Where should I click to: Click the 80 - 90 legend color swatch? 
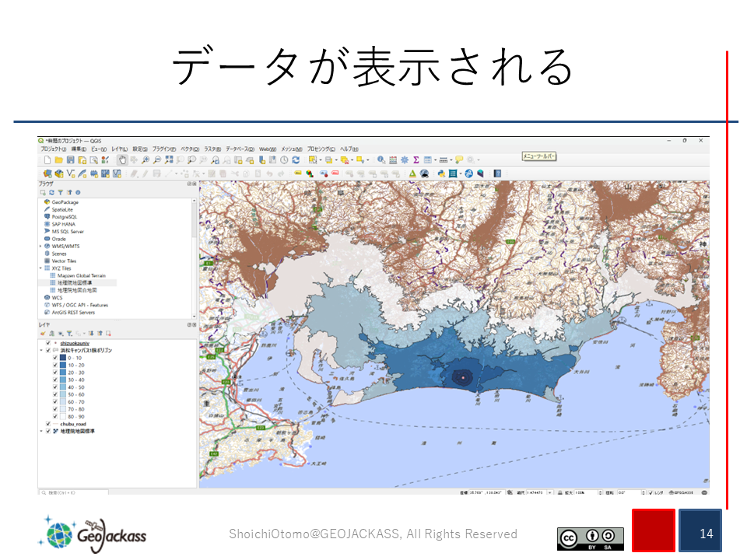click(x=62, y=416)
